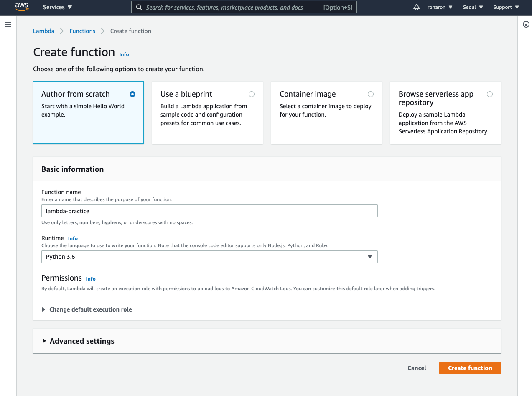
Task: Open the Seoul region selector
Action: pos(473,7)
